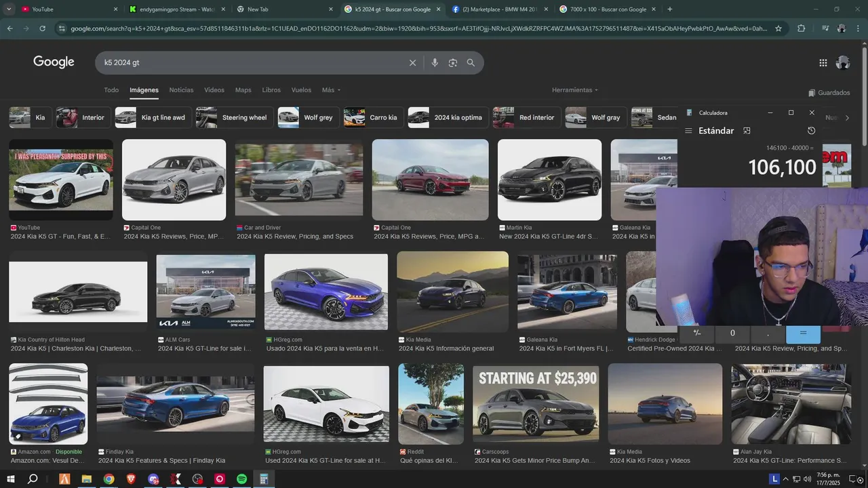This screenshot has height=488, width=868.
Task: Open HGreg.com blue K5 image
Action: [326, 292]
